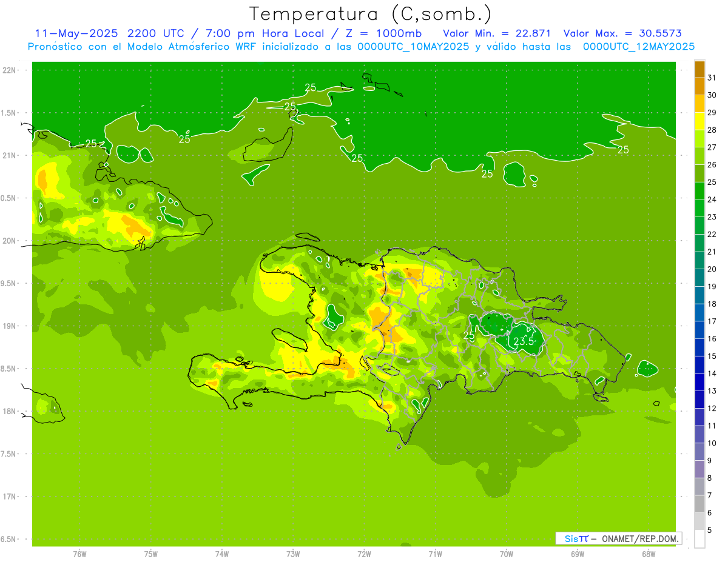The image size is (728, 562).
Task: Click the '18N' latitude label
Action: coord(8,411)
